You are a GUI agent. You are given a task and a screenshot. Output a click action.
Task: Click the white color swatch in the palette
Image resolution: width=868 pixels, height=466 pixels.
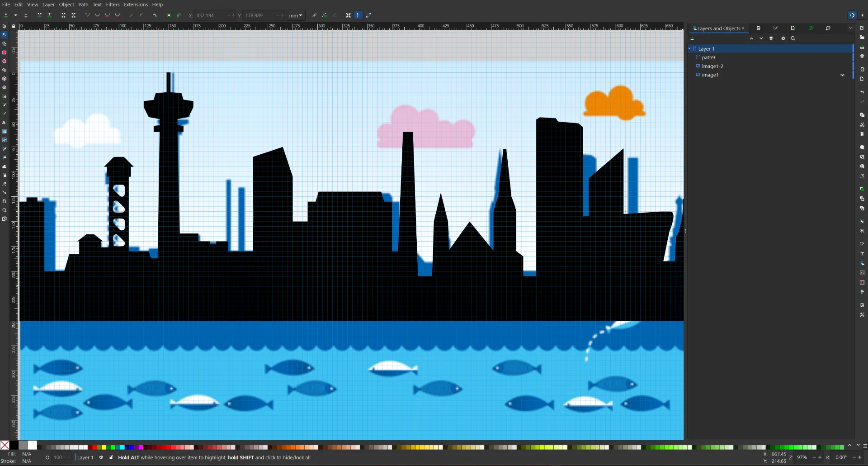click(x=33, y=445)
